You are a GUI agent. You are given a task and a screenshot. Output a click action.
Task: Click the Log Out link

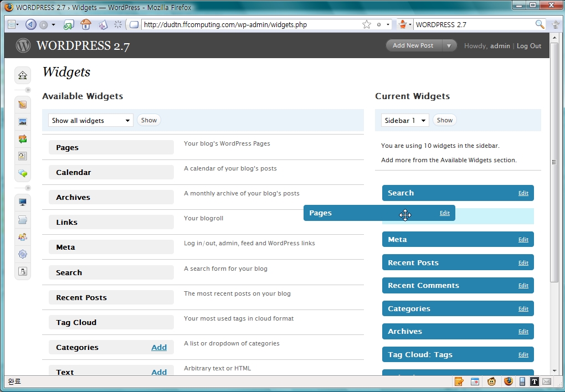[529, 46]
